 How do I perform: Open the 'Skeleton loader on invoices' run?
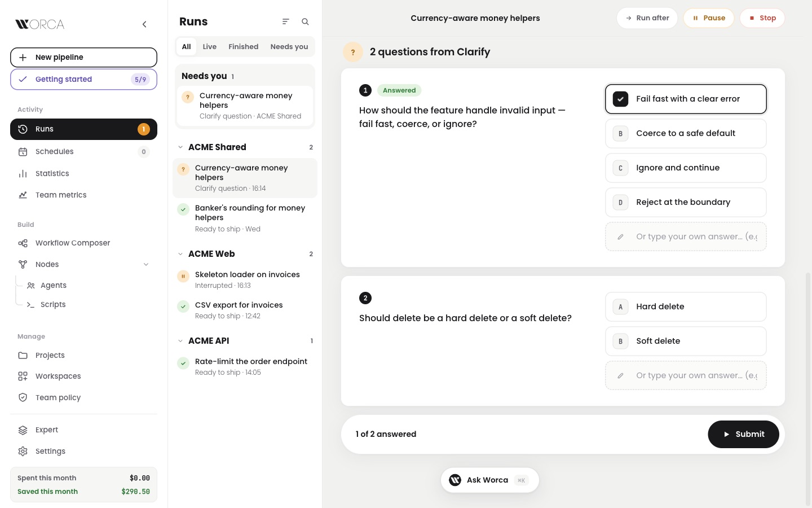[245, 279]
